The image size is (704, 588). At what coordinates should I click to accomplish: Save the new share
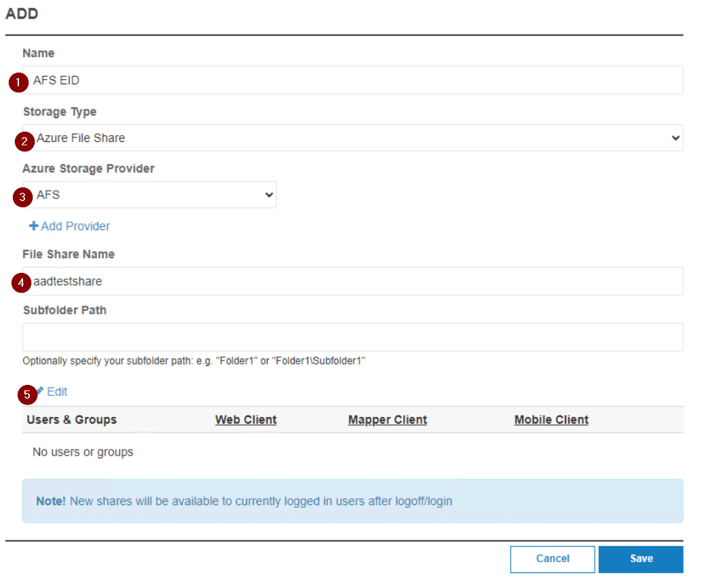[640, 559]
